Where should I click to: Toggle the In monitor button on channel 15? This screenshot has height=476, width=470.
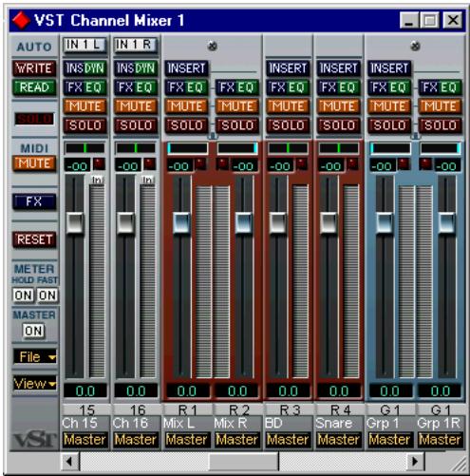pos(97,180)
